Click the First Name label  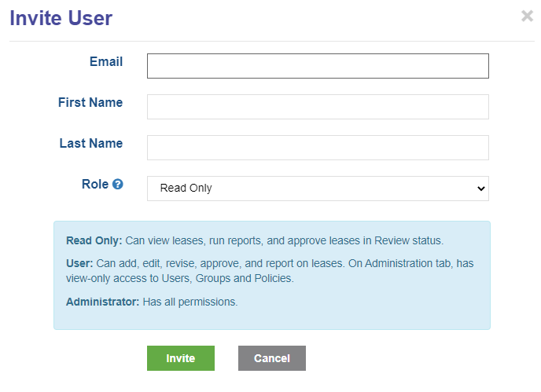coord(90,102)
